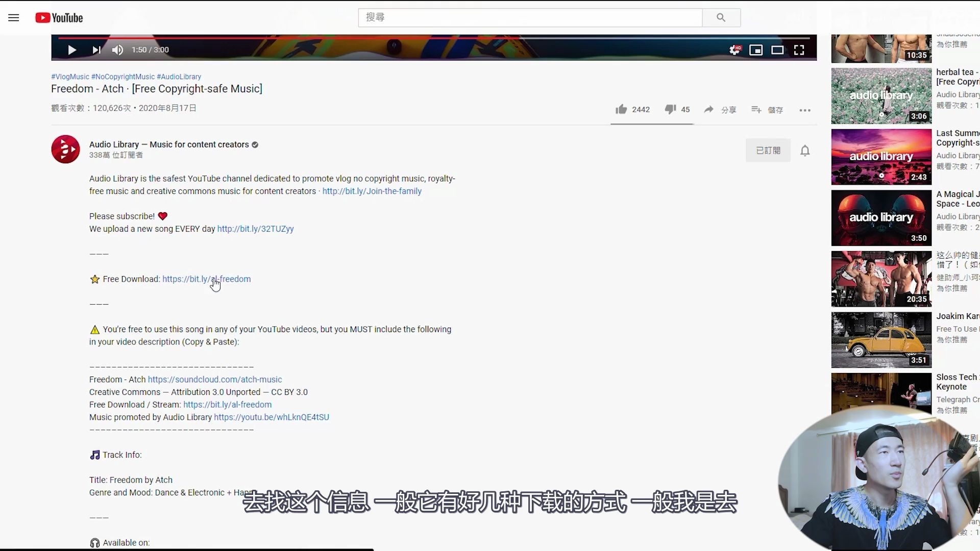Open the HD settings gear in player

tap(734, 50)
